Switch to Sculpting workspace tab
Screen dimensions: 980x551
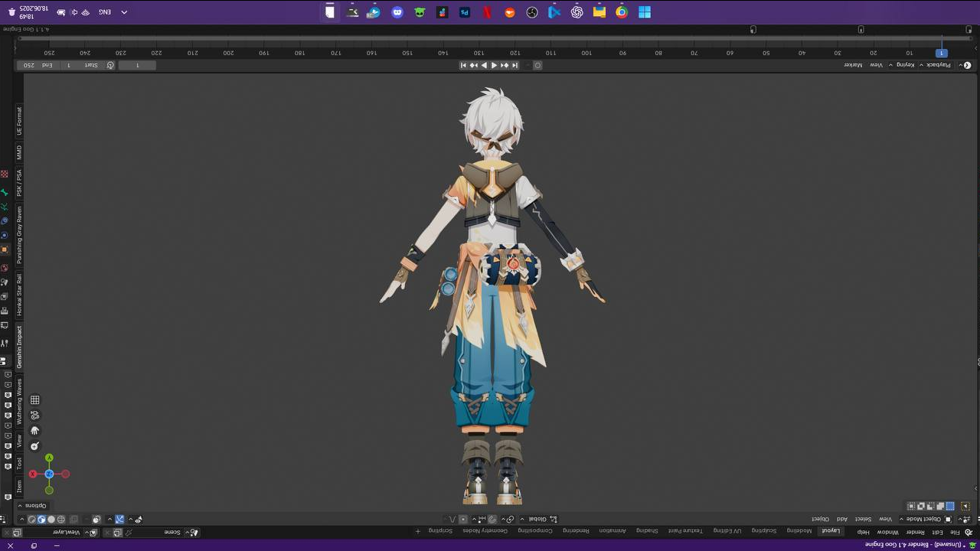(764, 531)
